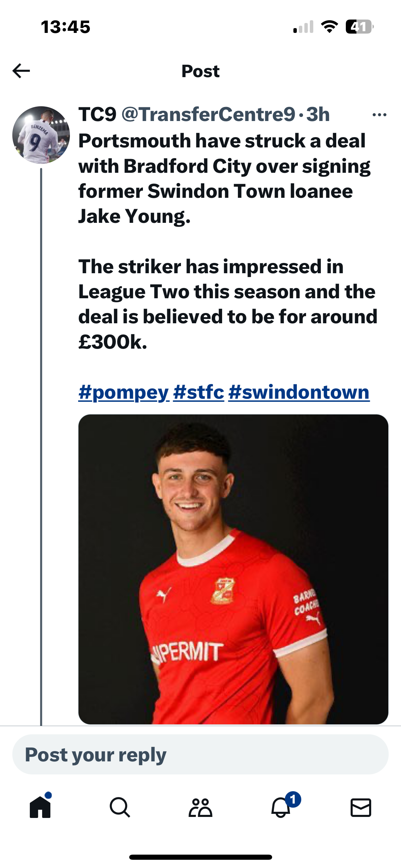Open the Search magnifier icon

tap(120, 807)
